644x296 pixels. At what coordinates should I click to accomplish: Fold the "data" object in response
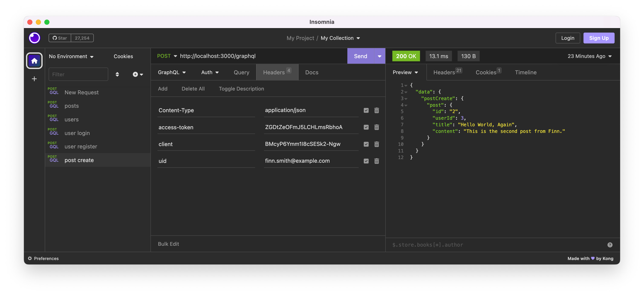406,92
